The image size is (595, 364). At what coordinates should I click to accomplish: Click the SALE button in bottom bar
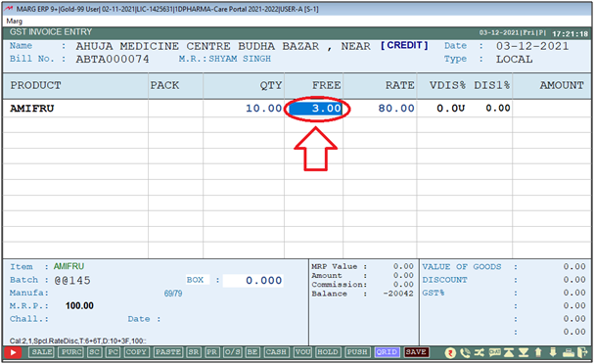(41, 352)
